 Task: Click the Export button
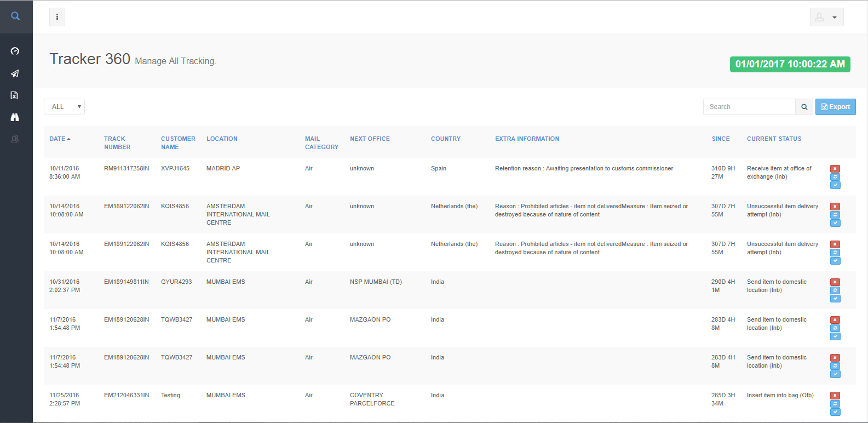(835, 107)
